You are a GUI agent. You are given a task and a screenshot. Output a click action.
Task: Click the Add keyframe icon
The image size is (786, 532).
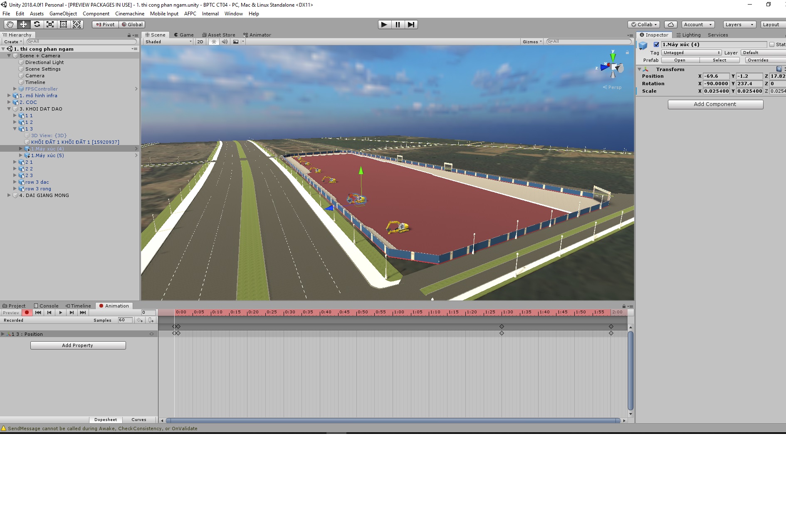pyautogui.click(x=140, y=320)
